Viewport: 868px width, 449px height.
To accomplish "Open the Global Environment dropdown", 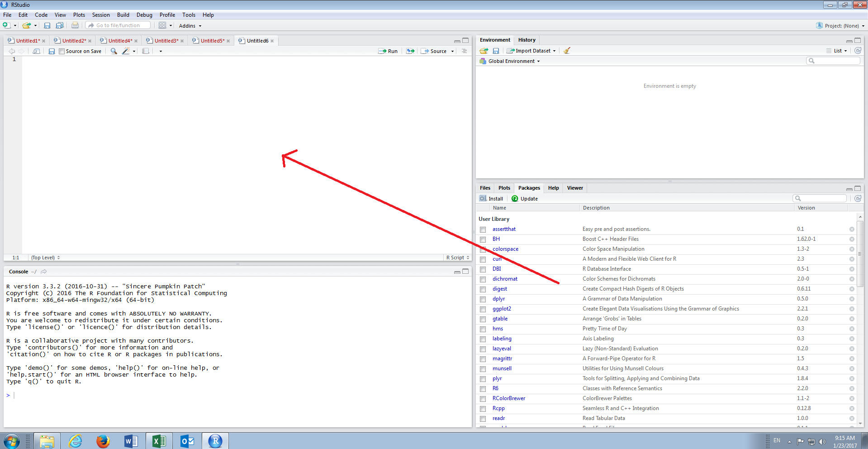I will click(x=510, y=61).
